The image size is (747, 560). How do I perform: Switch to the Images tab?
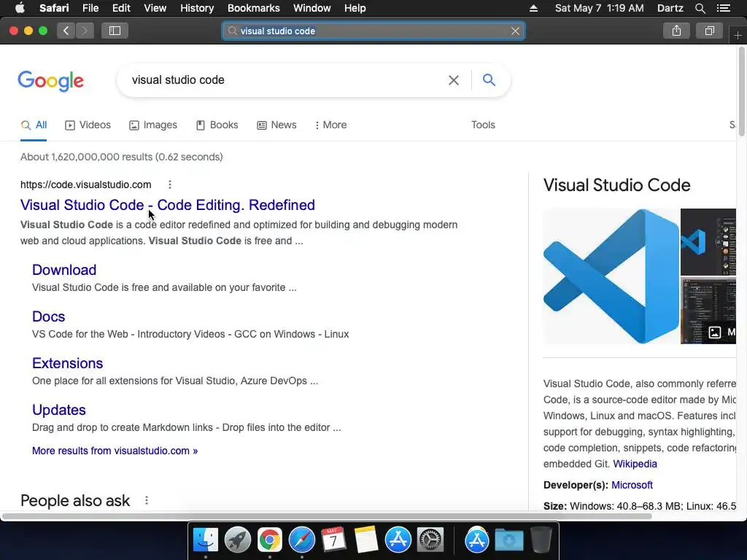(153, 125)
